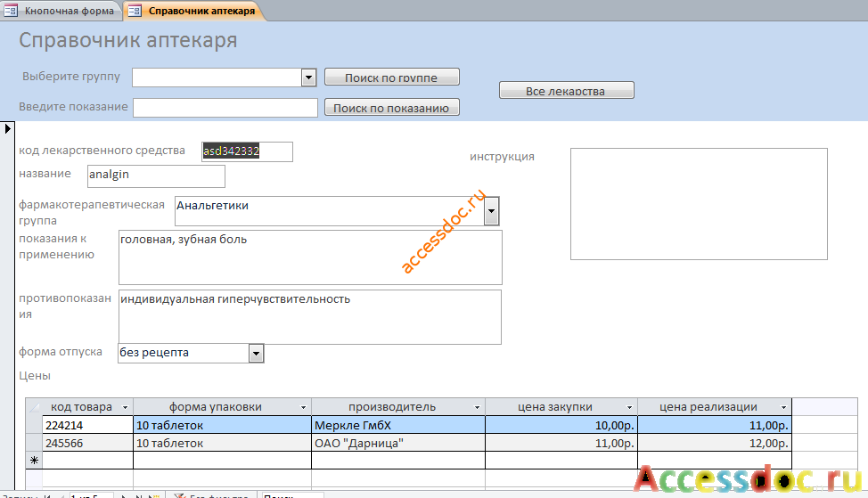Click the new record asterisk row selector

(34, 461)
